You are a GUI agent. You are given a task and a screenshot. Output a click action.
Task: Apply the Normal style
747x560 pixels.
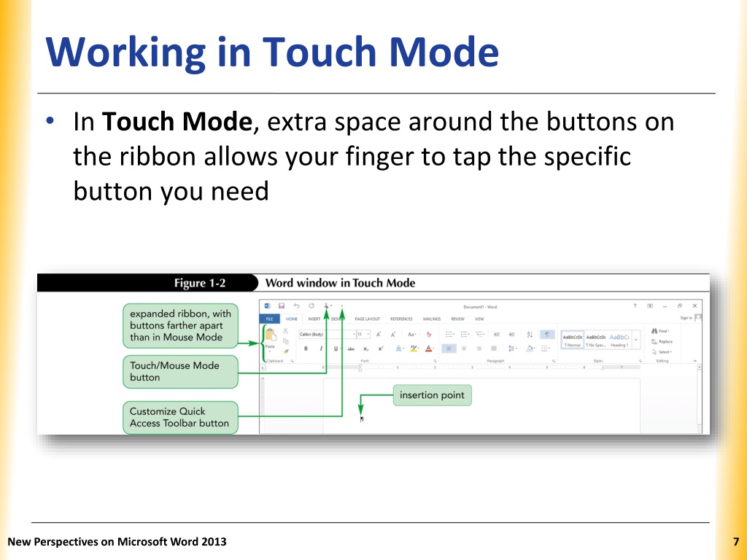click(x=573, y=340)
